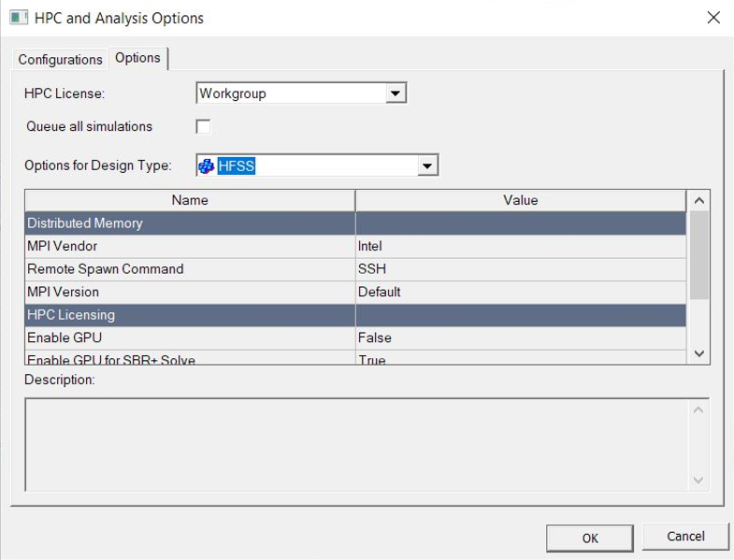Expand the Options for Design Type dropdown
This screenshot has width=734, height=560.
click(427, 165)
